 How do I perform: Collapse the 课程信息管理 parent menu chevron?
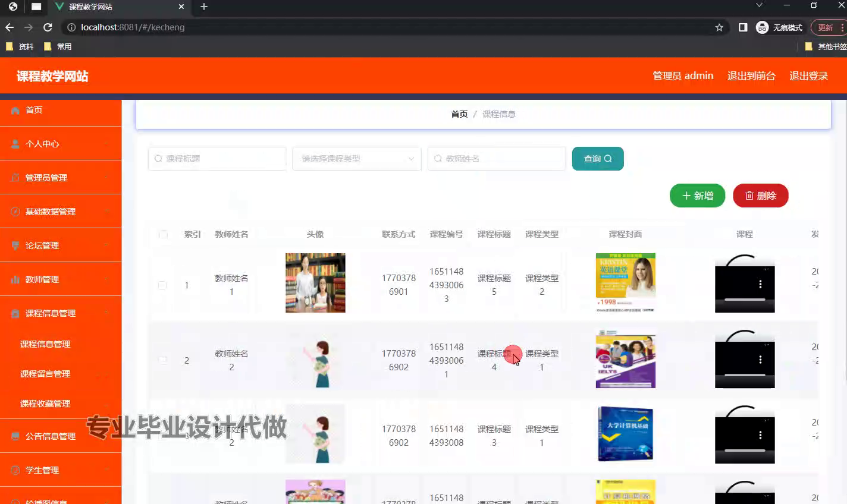click(106, 313)
